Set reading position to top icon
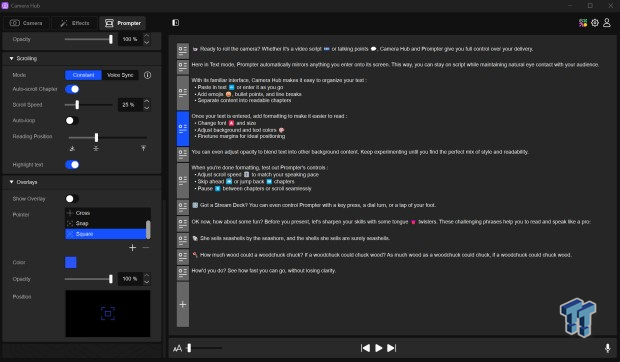Image resolution: width=620 pixels, height=362 pixels. pos(144,148)
